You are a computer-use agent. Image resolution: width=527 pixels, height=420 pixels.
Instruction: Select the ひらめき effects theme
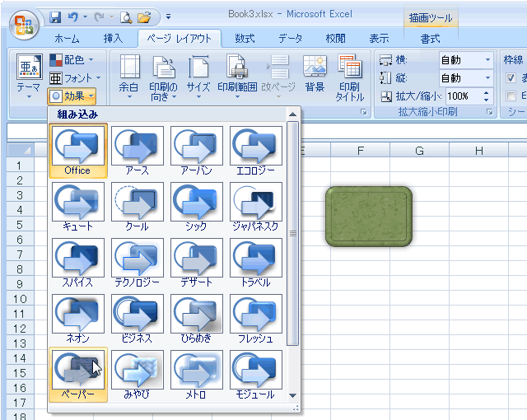(x=197, y=319)
